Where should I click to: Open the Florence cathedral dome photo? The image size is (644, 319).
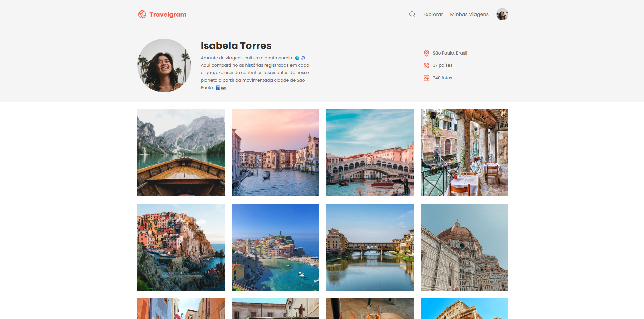[x=465, y=247]
